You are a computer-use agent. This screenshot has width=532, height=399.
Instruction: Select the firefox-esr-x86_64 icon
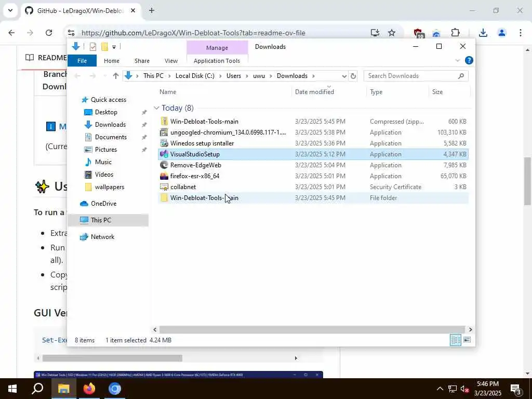point(164,176)
